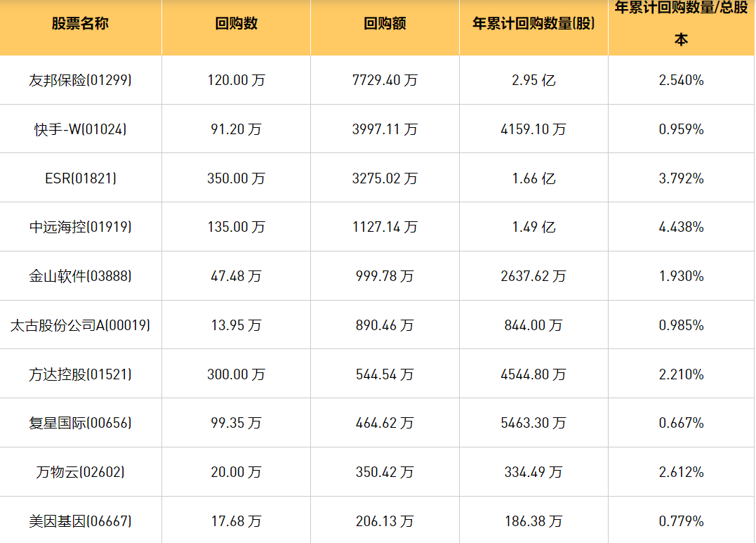Click the 3.792% ratio cell
Viewport: 756px width, 543px height.
pos(682,178)
